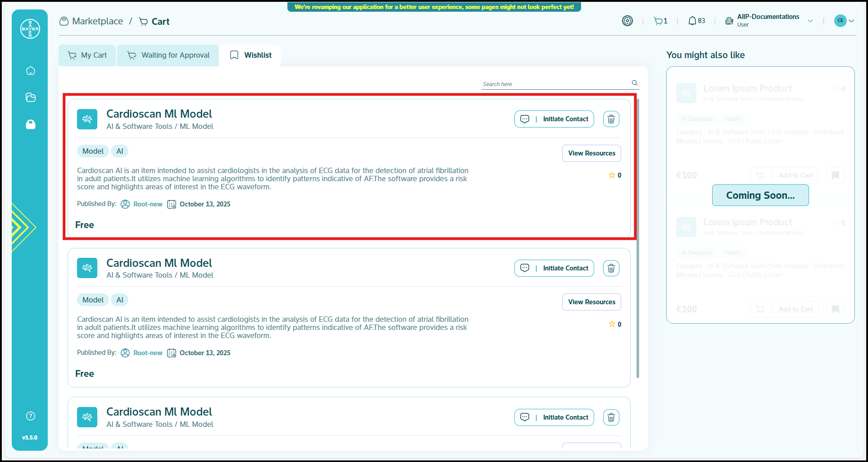Open the CE user avatar dropdown
868x462 pixels.
(844, 21)
